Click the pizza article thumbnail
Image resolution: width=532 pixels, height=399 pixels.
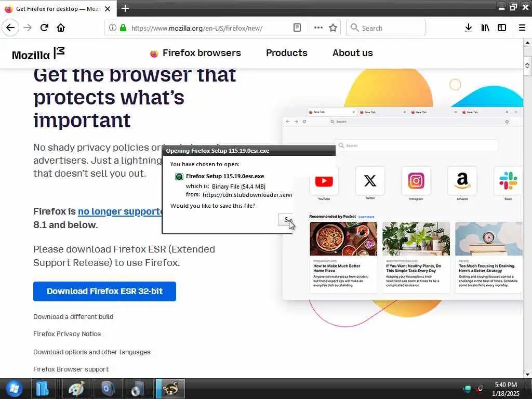[343, 238]
